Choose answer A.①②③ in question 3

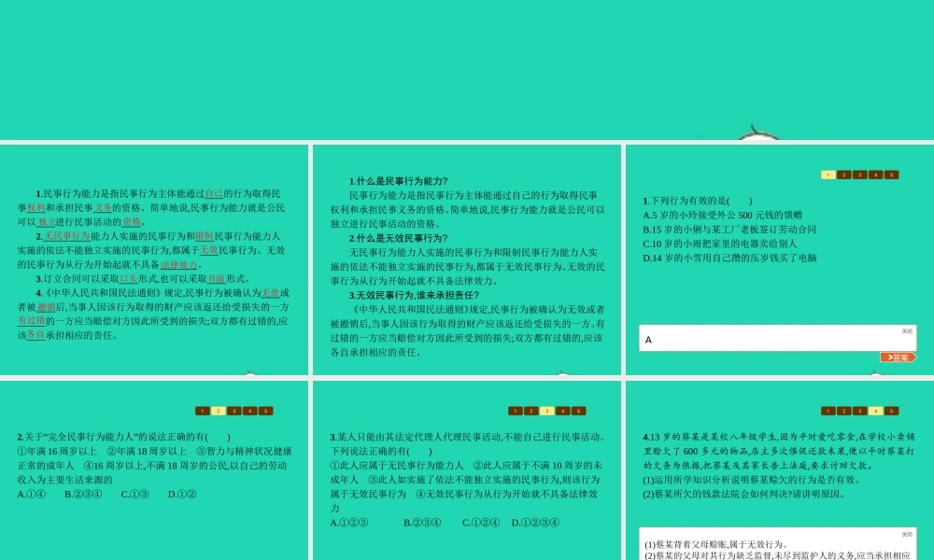pyautogui.click(x=349, y=523)
